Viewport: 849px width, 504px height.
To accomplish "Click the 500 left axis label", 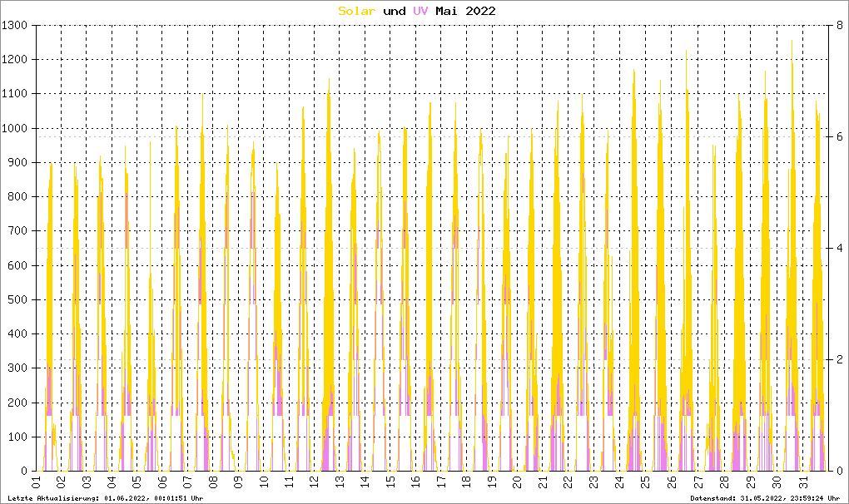I will 17,299.
